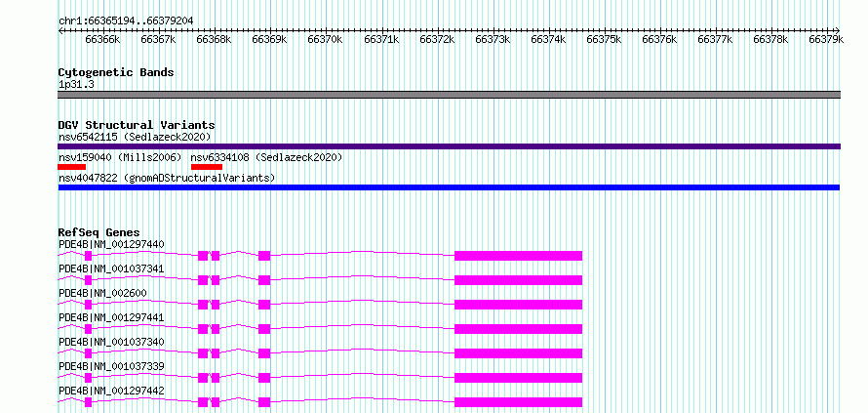Select the large last exon of NM_001297442
The image size is (868, 413).
[x=518, y=402]
